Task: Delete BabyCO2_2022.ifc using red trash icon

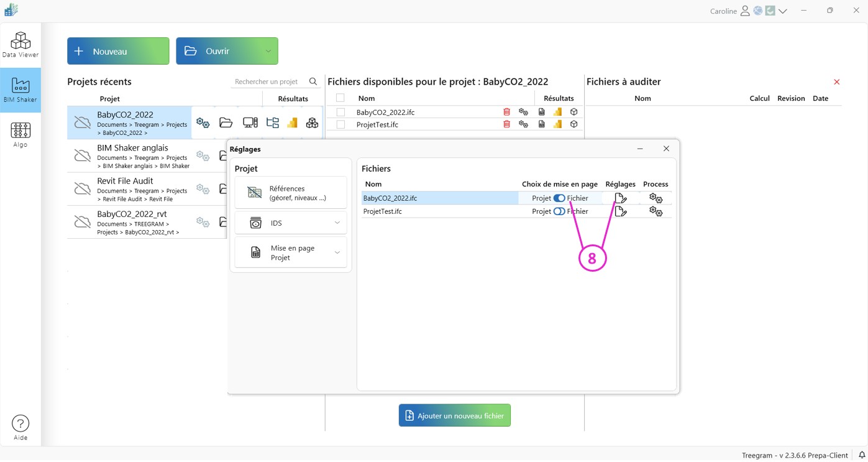Action: click(506, 112)
